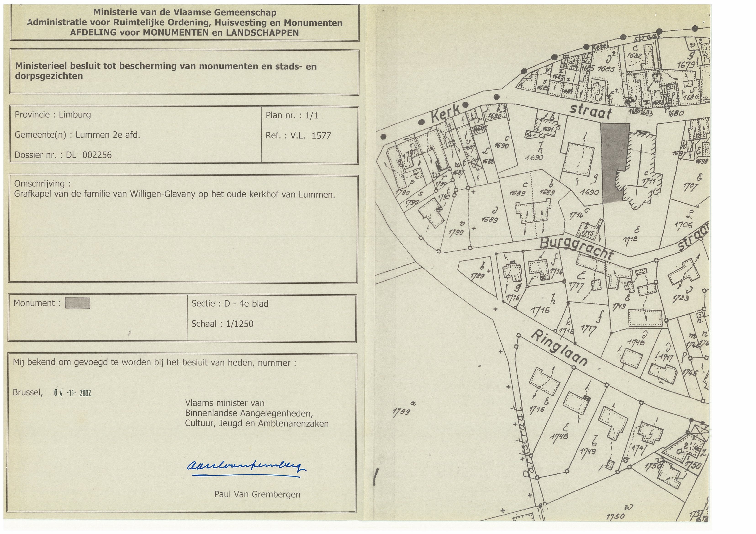Click the Schaal 1/1250 text
The height and width of the screenshot is (534, 756).
pyautogui.click(x=222, y=324)
